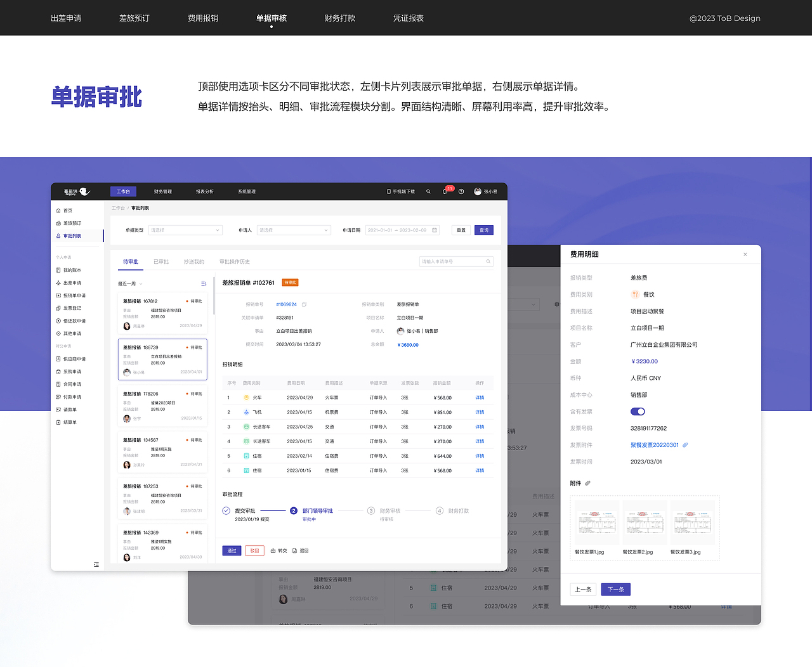Click the 退回 return icon button
This screenshot has height=667, width=812.
300,551
